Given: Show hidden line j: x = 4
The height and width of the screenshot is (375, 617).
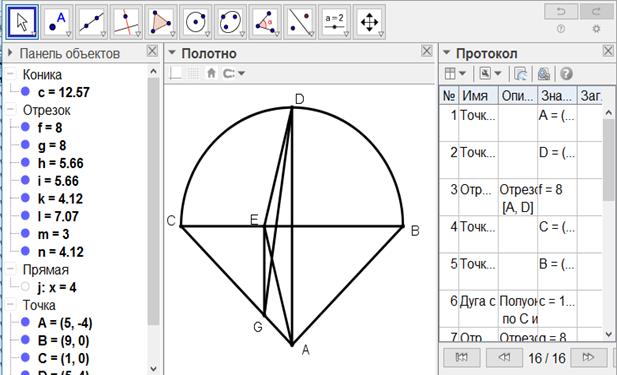Looking at the screenshot, I should tap(25, 286).
